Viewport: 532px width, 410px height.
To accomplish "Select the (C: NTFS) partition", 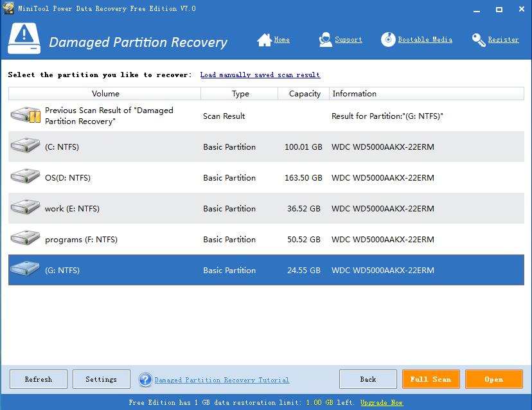I will coord(266,147).
